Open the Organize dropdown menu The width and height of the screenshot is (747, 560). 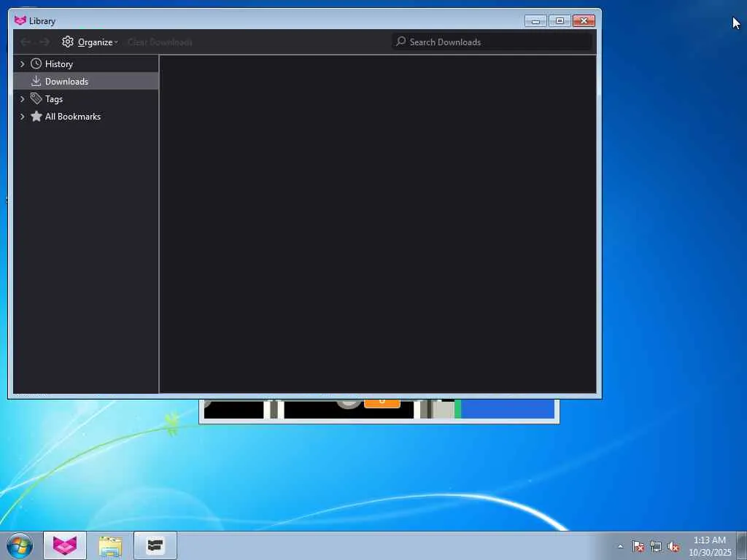[x=90, y=42]
